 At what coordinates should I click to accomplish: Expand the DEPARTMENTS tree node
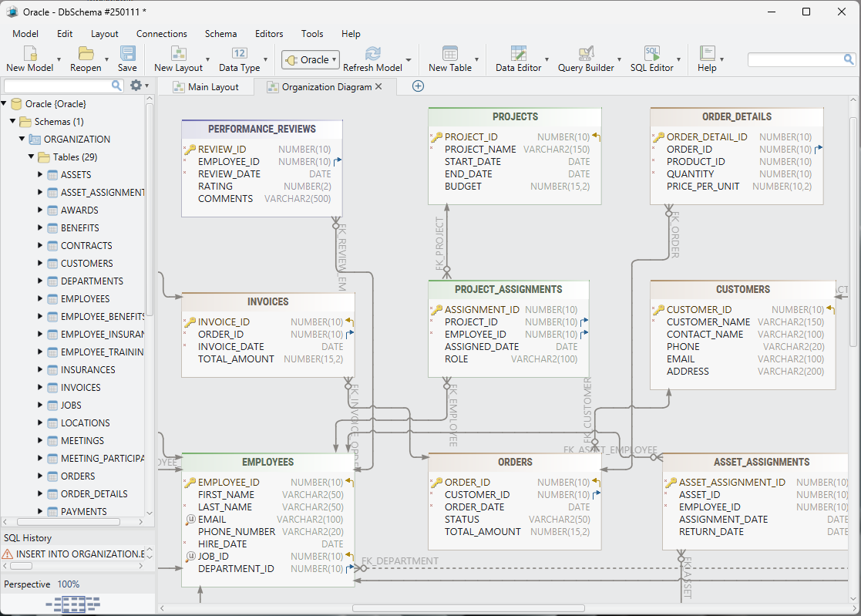tap(40, 281)
